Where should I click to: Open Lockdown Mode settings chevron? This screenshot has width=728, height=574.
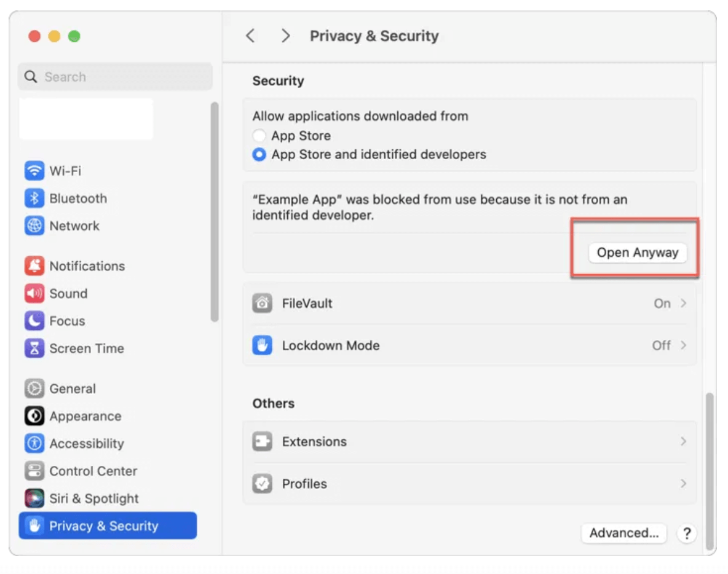pos(683,345)
